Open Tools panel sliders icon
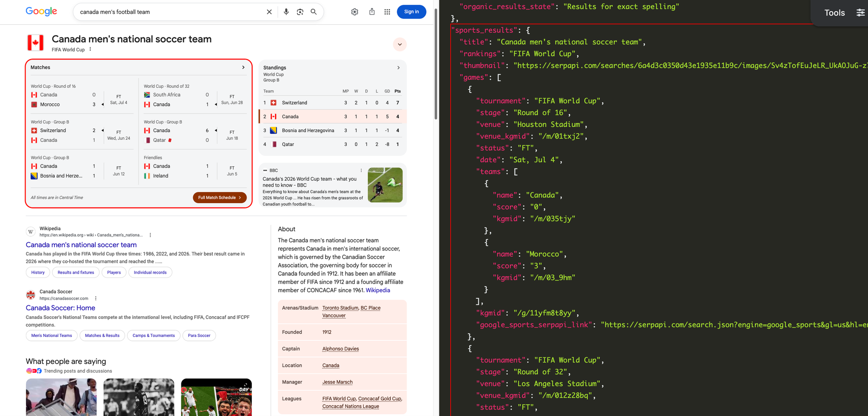 pos(860,13)
